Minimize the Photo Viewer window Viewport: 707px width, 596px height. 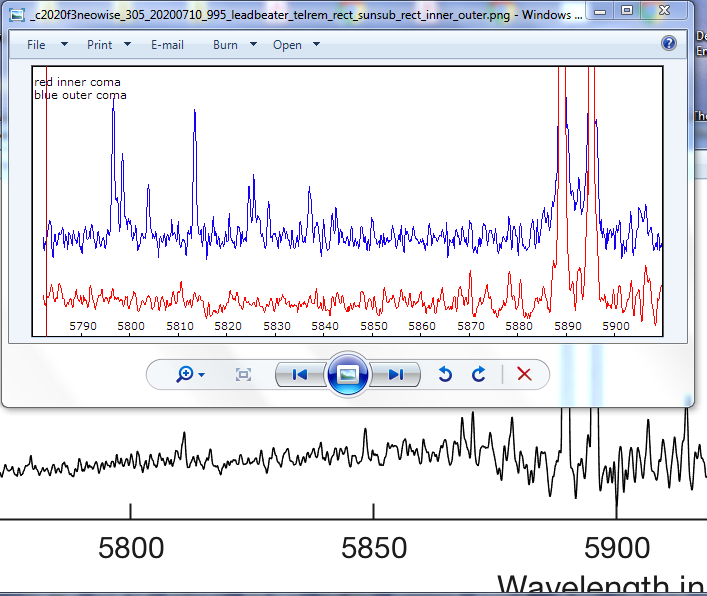click(600, 10)
